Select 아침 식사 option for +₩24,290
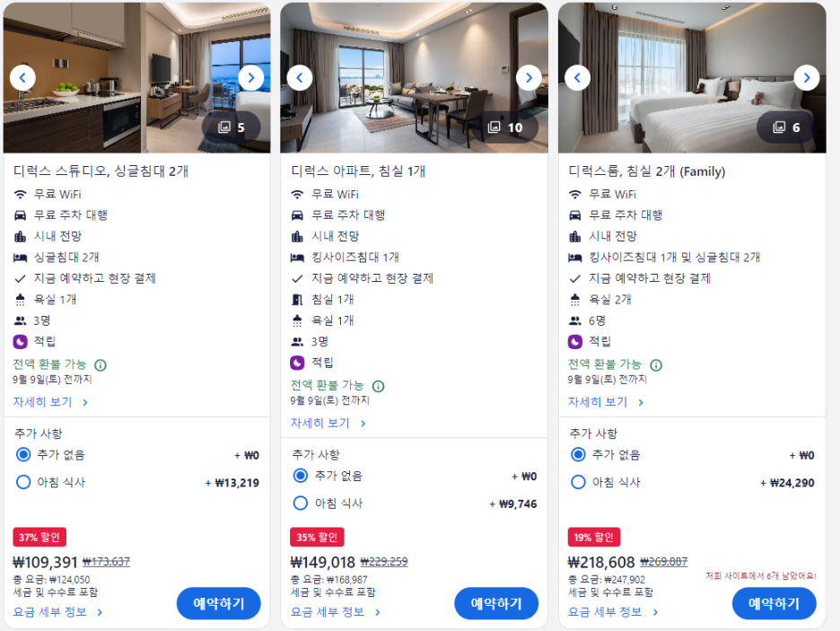 [x=578, y=482]
